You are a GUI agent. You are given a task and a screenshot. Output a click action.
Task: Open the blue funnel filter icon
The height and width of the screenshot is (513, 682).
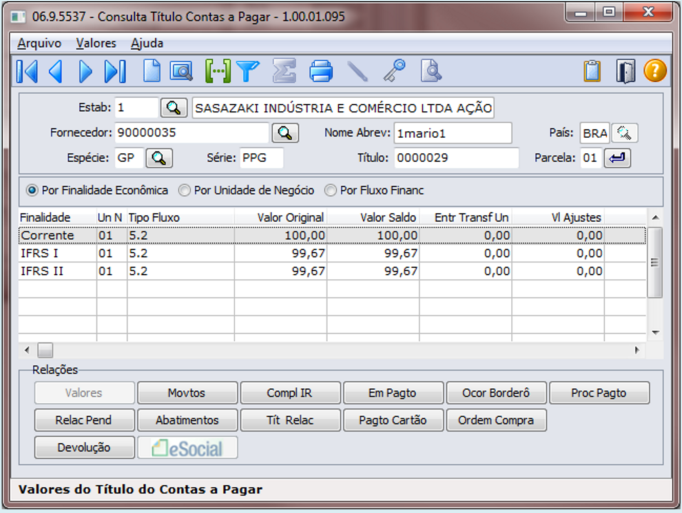(248, 71)
